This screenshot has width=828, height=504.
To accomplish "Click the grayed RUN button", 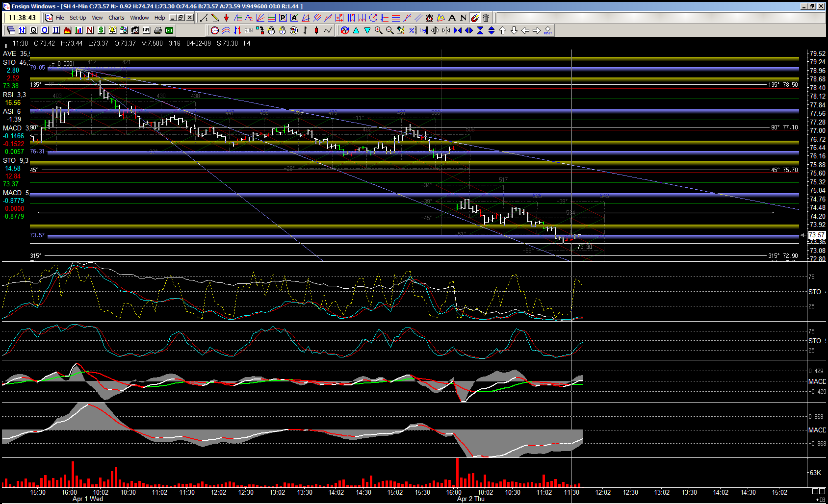I will tap(249, 30).
